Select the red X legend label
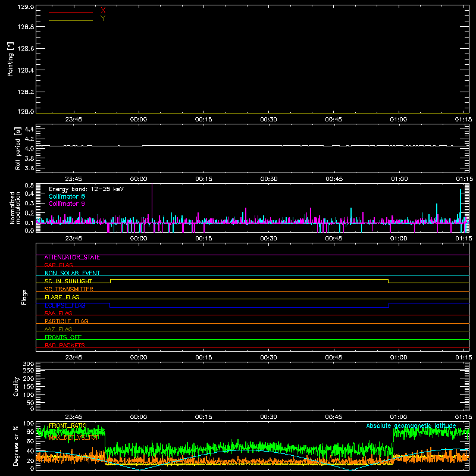476x476 pixels. pos(103,11)
